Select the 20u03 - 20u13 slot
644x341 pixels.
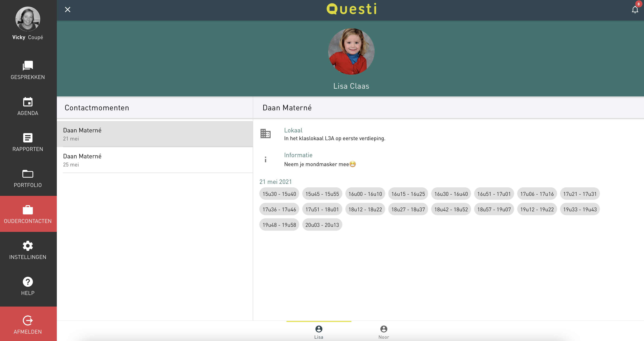[x=322, y=225]
